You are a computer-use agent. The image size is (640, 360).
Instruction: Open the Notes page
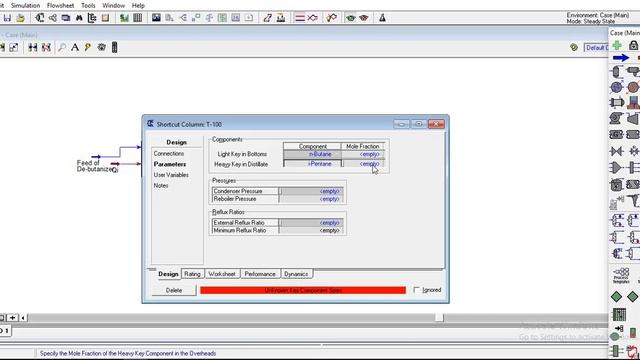pos(161,185)
